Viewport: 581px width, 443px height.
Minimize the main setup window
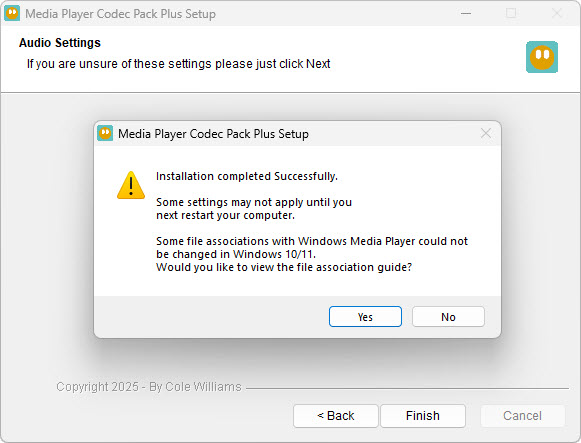(x=466, y=13)
